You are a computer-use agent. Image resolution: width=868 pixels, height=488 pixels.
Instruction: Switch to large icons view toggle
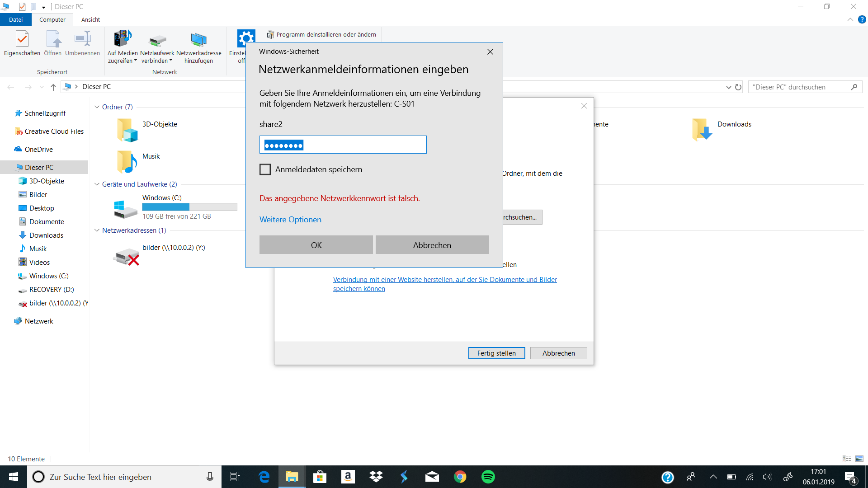tap(859, 459)
